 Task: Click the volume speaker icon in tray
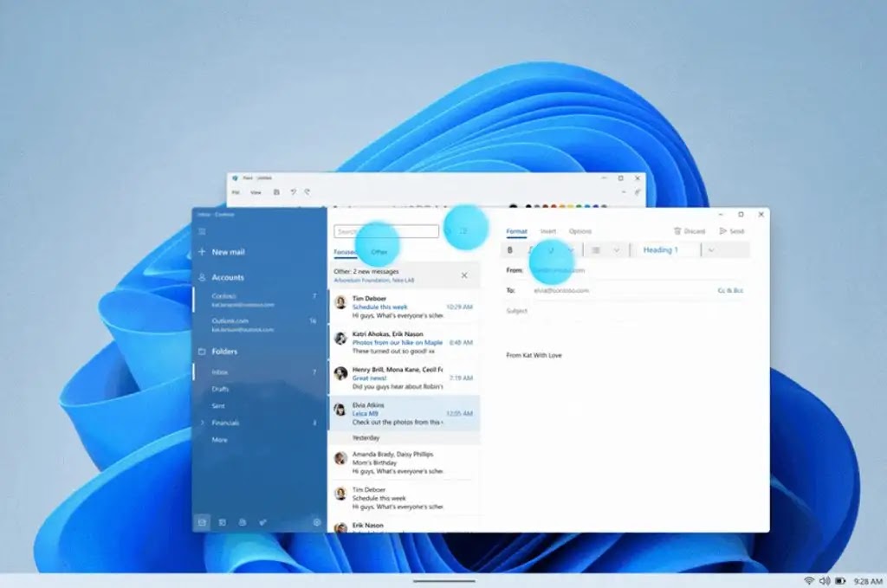(x=825, y=581)
